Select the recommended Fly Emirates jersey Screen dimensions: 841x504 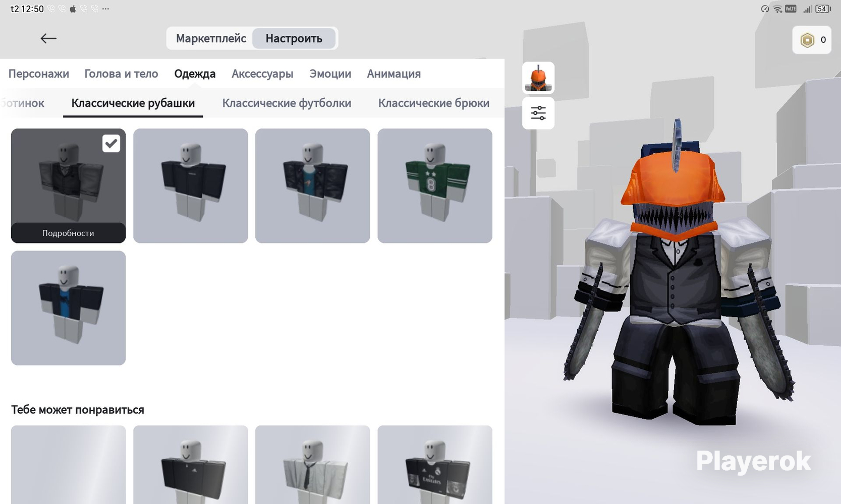tap(435, 465)
